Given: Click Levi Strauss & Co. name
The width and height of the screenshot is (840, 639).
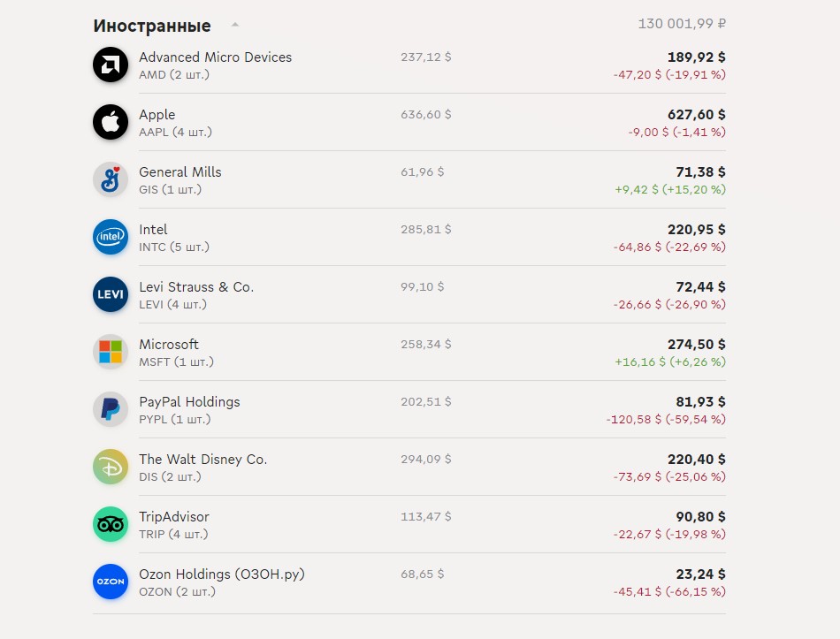Looking at the screenshot, I should click(x=196, y=287).
